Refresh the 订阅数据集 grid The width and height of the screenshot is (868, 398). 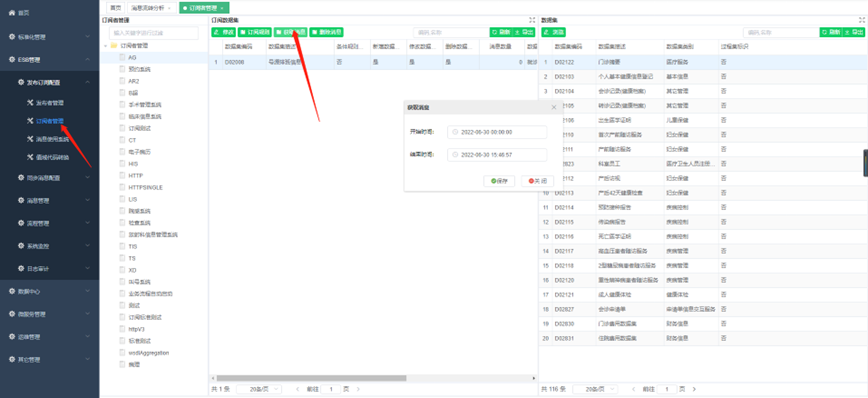point(502,33)
